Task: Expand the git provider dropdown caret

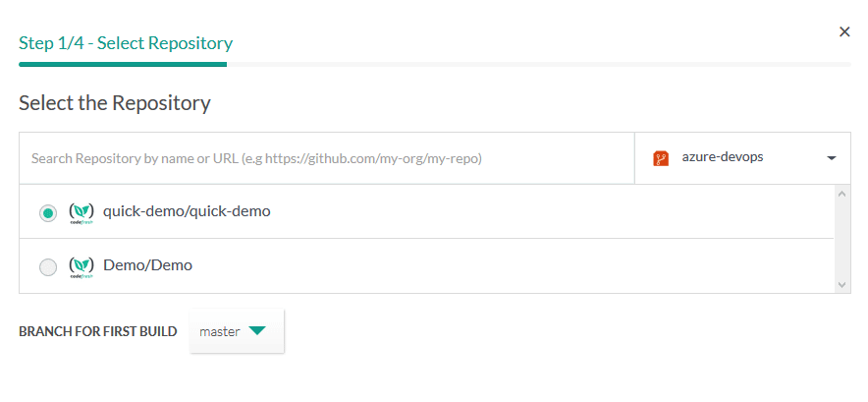Action: pyautogui.click(x=831, y=158)
